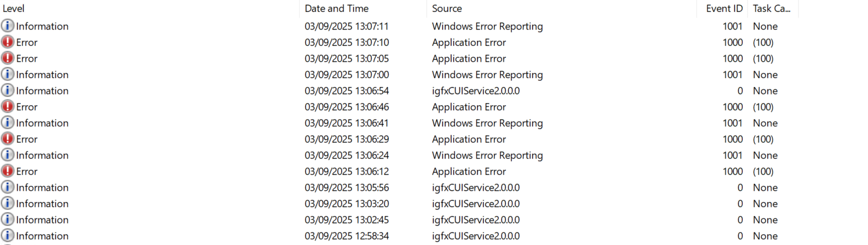Sort events by Source column header

(x=562, y=8)
